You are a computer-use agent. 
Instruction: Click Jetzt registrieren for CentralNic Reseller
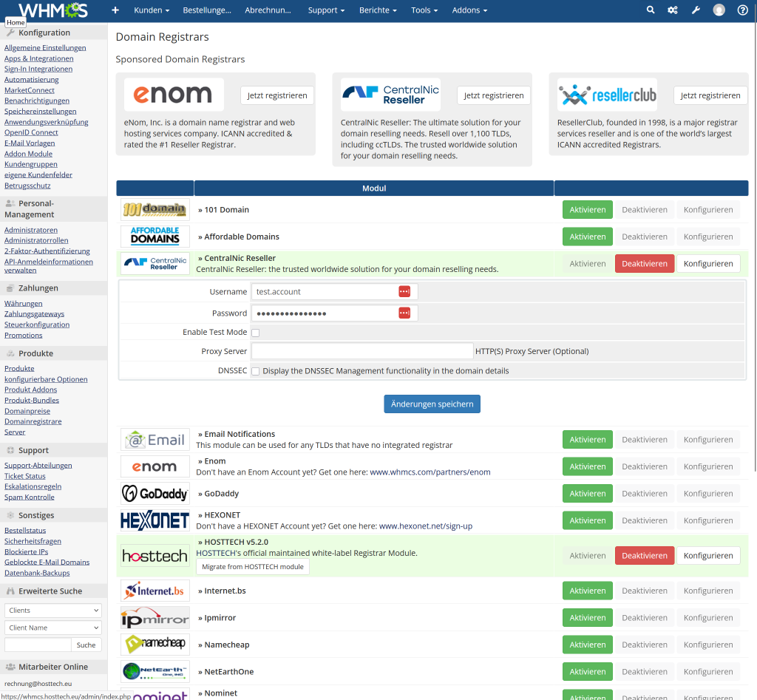click(x=493, y=95)
